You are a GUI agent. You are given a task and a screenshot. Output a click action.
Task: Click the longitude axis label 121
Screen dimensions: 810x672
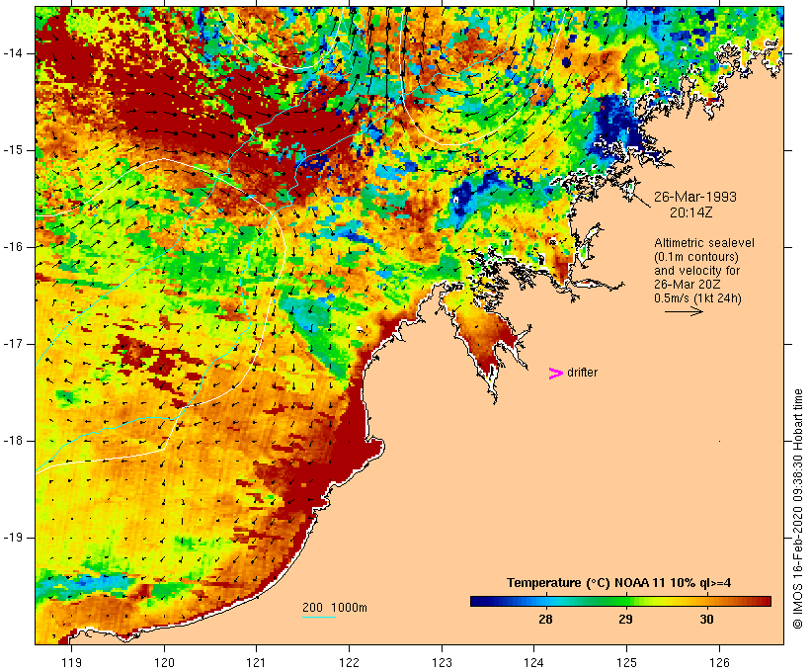(256, 663)
